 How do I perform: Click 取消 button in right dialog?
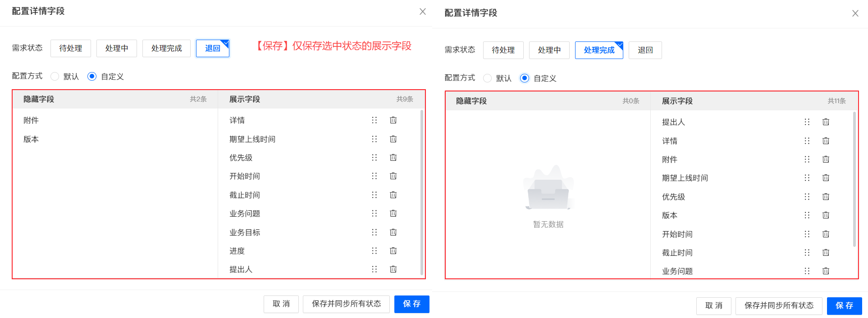point(714,306)
